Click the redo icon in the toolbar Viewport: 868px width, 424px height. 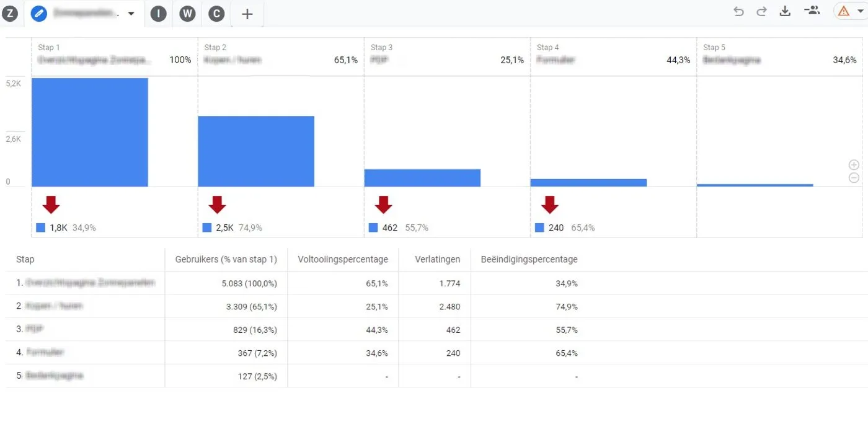coord(761,11)
